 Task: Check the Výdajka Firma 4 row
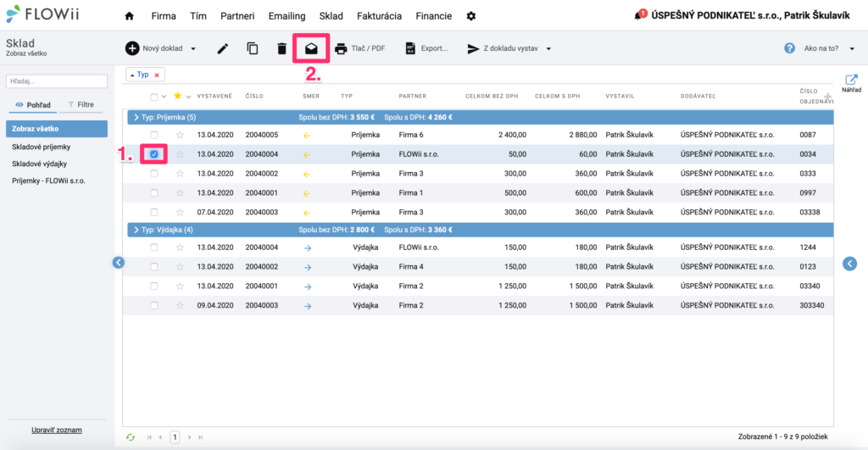tap(154, 267)
